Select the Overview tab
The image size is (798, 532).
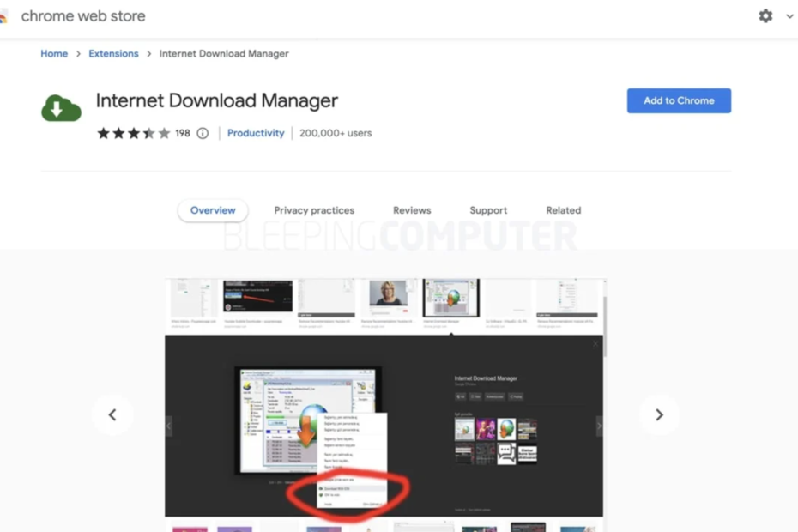point(213,210)
